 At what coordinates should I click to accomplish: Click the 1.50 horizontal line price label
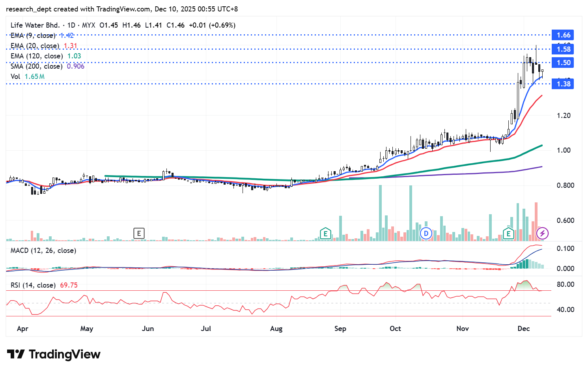(x=563, y=63)
